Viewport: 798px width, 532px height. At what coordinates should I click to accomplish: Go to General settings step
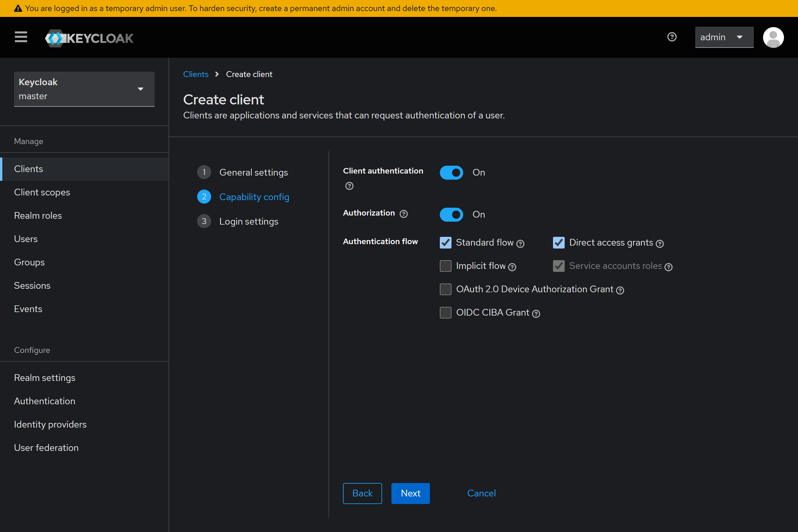pyautogui.click(x=243, y=172)
